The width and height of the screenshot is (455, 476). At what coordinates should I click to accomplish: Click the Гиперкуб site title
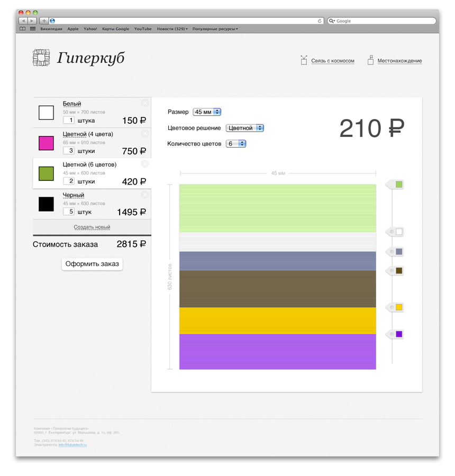[x=90, y=58]
